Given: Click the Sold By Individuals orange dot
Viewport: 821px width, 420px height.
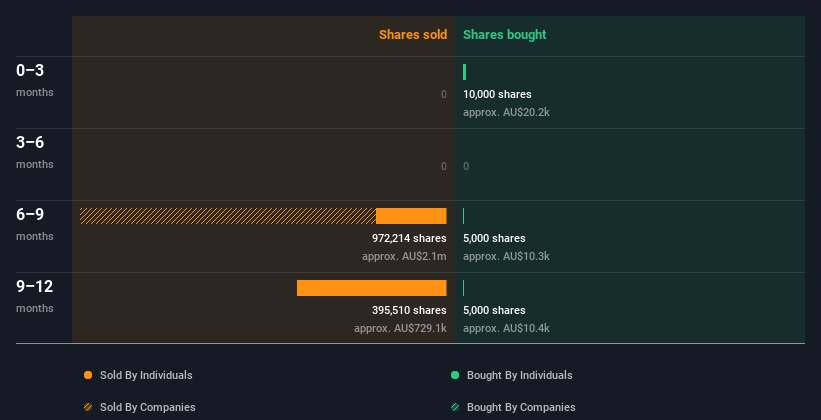Looking at the screenshot, I should coord(88,375).
